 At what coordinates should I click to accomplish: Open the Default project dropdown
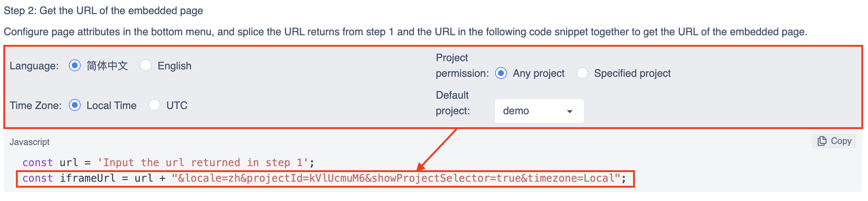(539, 111)
